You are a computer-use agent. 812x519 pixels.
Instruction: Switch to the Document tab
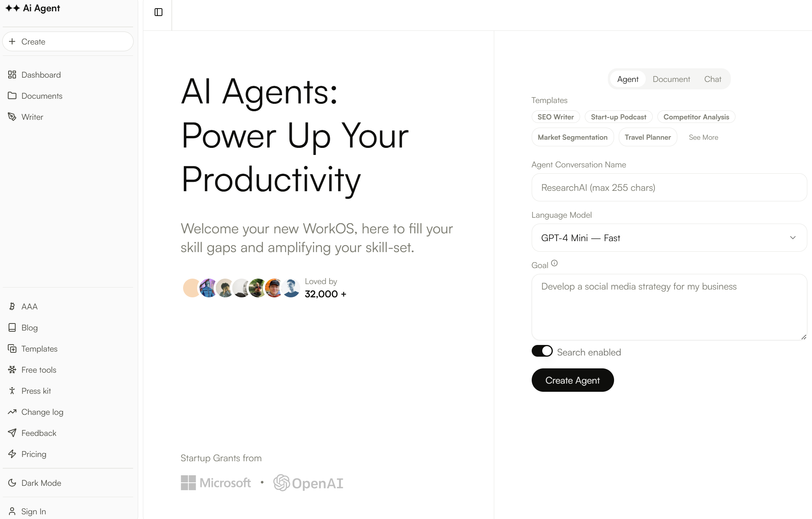click(x=671, y=79)
